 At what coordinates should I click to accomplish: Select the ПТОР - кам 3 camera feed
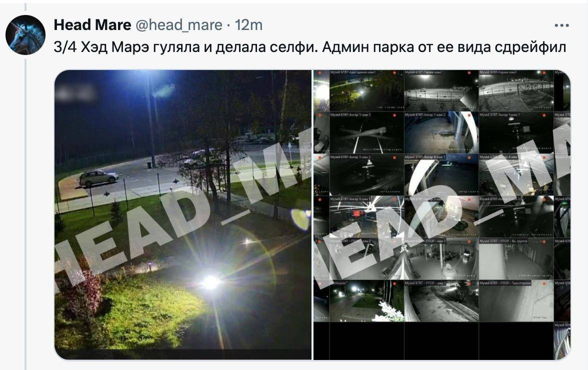[x=441, y=259]
